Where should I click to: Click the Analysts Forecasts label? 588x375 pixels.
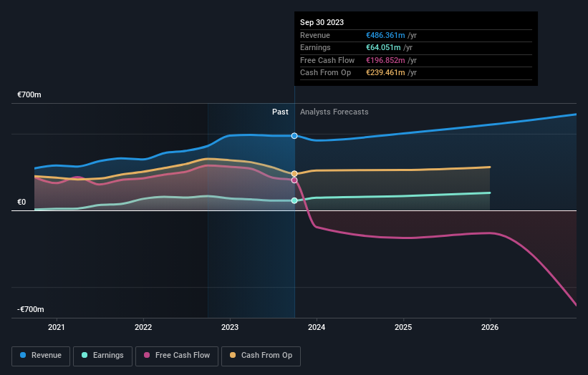pyautogui.click(x=334, y=112)
